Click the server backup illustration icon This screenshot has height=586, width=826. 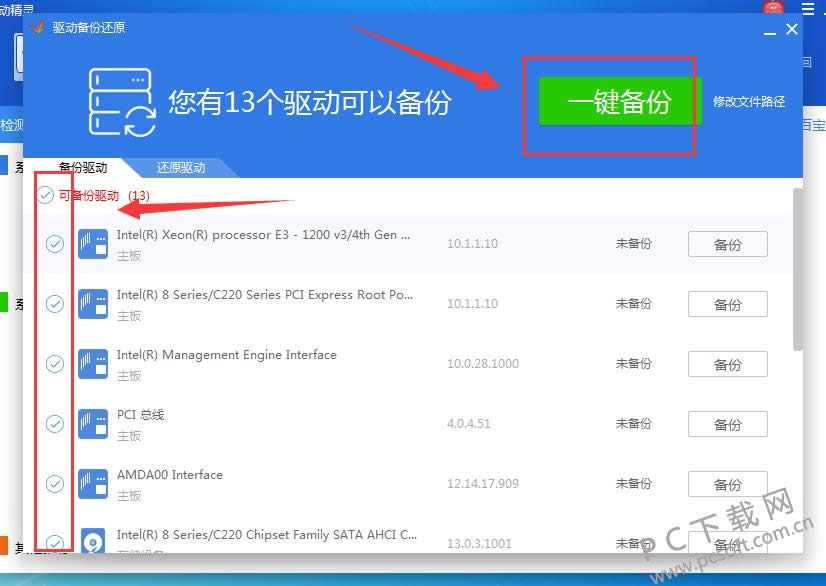(120, 100)
